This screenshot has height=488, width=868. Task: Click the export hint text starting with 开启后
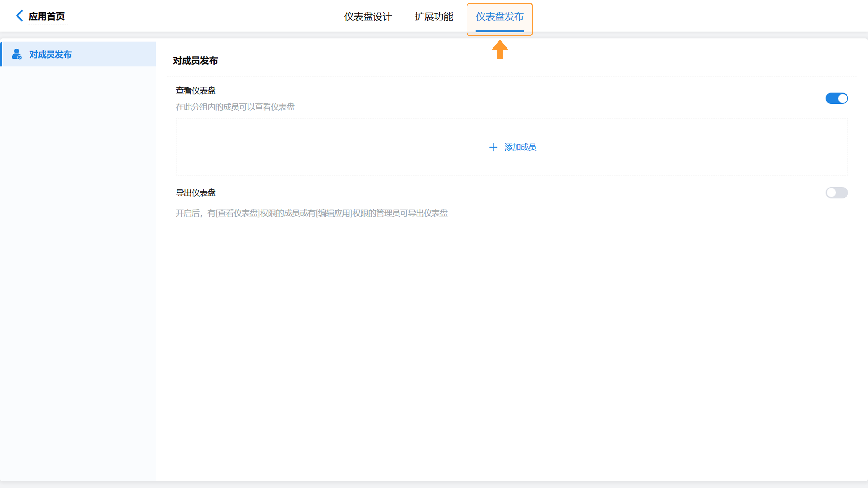[312, 213]
